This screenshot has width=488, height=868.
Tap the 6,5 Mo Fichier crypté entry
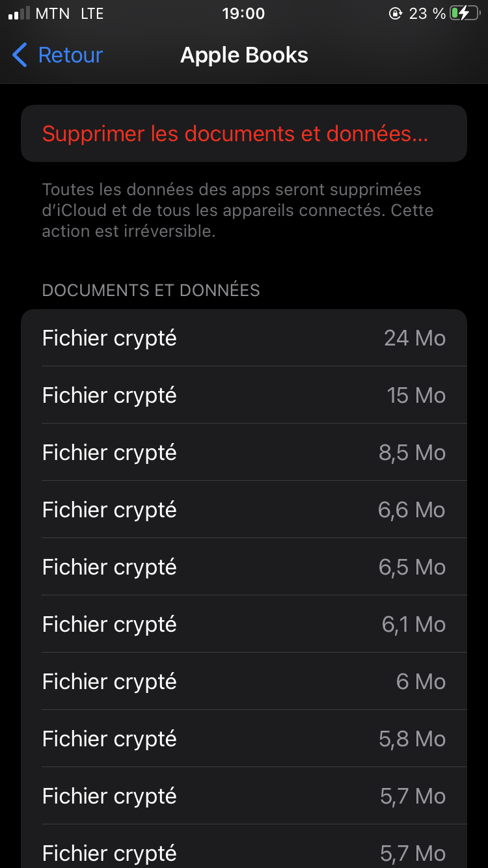pos(244,567)
